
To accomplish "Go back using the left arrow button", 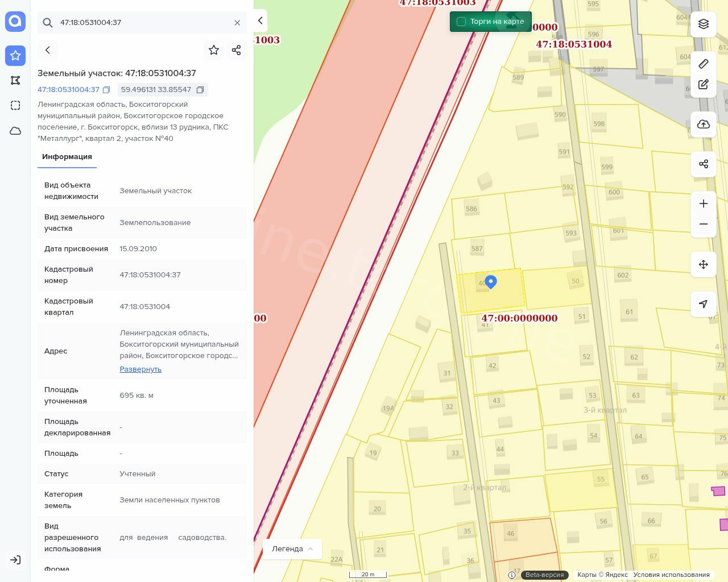I will point(48,50).
